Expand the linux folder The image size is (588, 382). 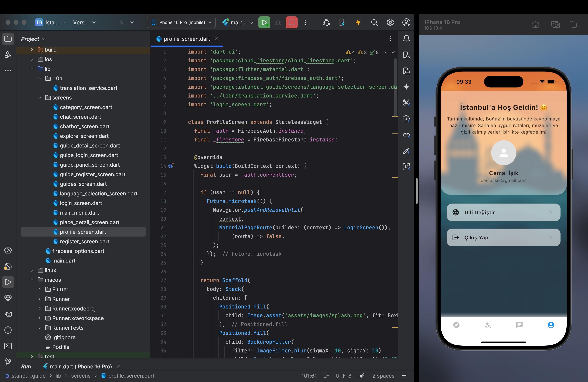[32, 270]
